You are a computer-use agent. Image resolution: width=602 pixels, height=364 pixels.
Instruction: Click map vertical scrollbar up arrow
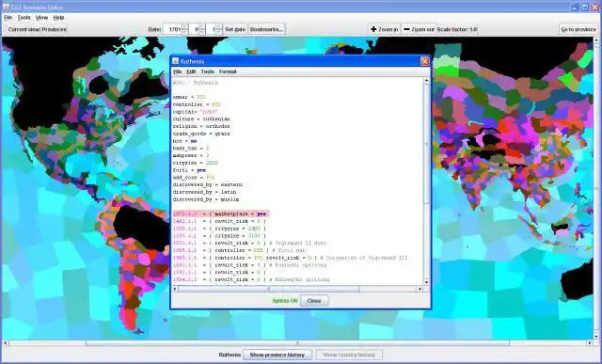(x=596, y=40)
